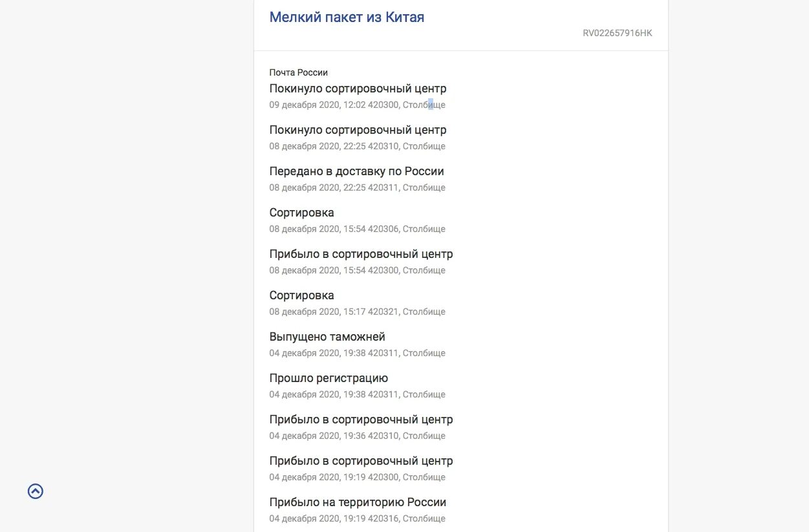Image resolution: width=809 pixels, height=532 pixels.
Task: Open the "Мелкий пакет из Китая" title link
Action: [347, 17]
